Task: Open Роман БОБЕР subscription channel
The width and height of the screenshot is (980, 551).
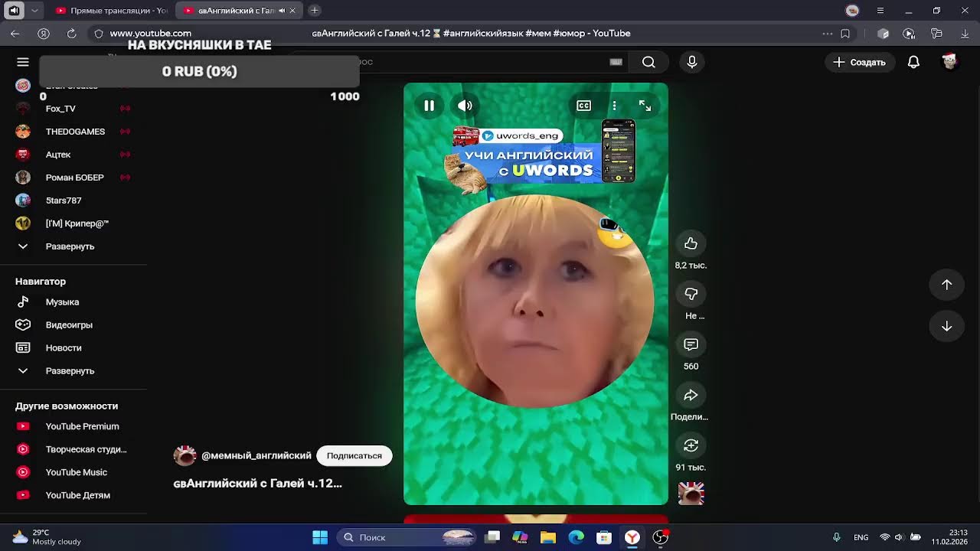Action: tap(73, 178)
